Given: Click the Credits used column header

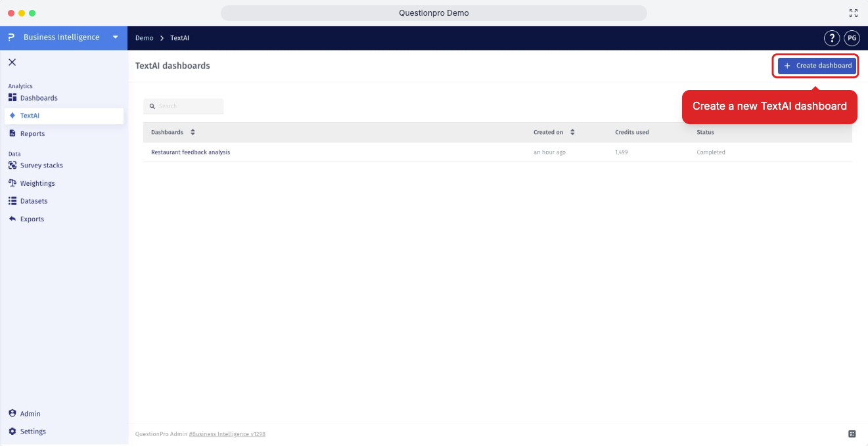Looking at the screenshot, I should point(631,132).
